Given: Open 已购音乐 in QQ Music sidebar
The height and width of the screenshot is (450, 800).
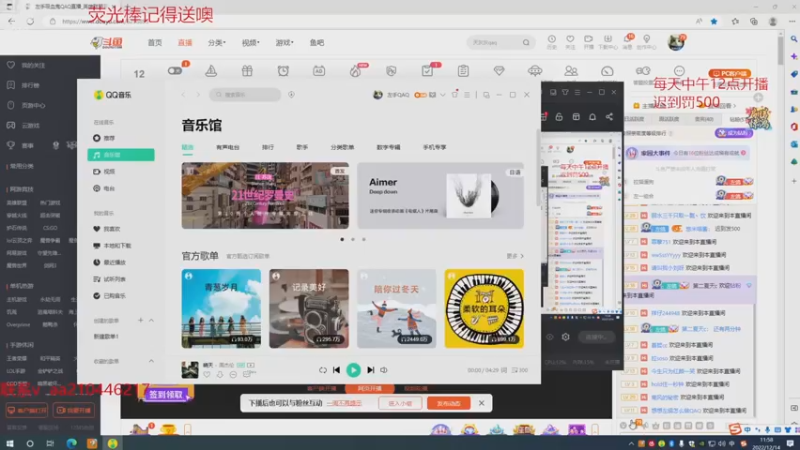Looking at the screenshot, I should coord(121,296).
